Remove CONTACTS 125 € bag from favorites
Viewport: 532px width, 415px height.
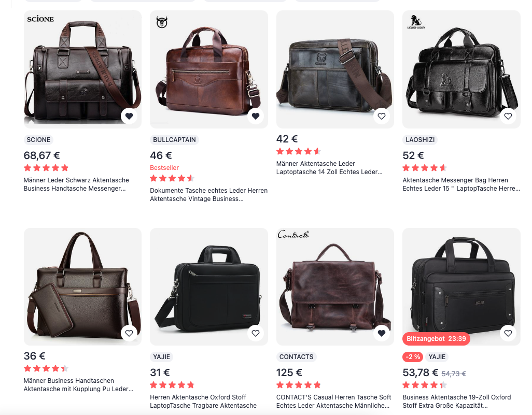tap(382, 333)
